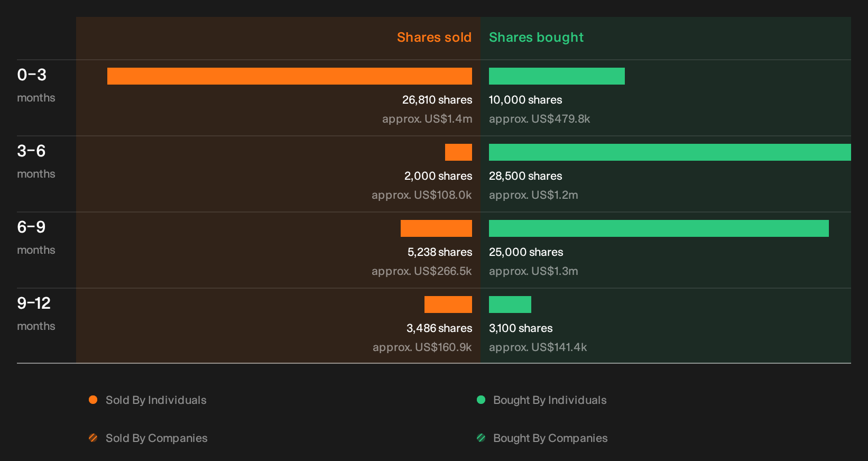Toggle the Bought By Individuals legend label
Viewport: 868px width, 461px height.
tap(550, 400)
